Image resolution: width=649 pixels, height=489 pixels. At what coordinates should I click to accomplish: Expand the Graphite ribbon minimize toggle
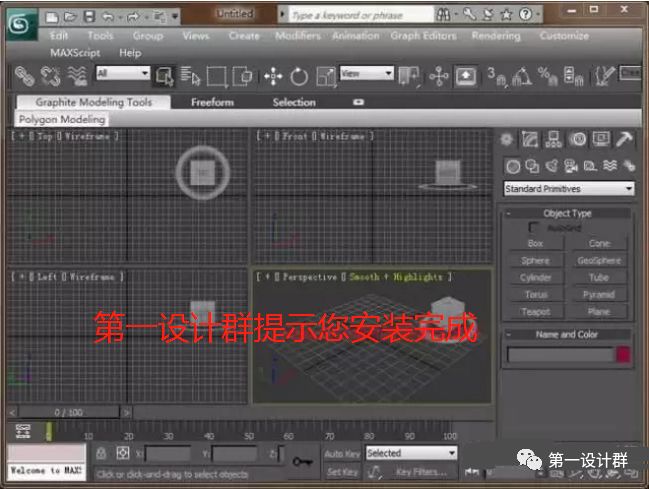[x=358, y=102]
